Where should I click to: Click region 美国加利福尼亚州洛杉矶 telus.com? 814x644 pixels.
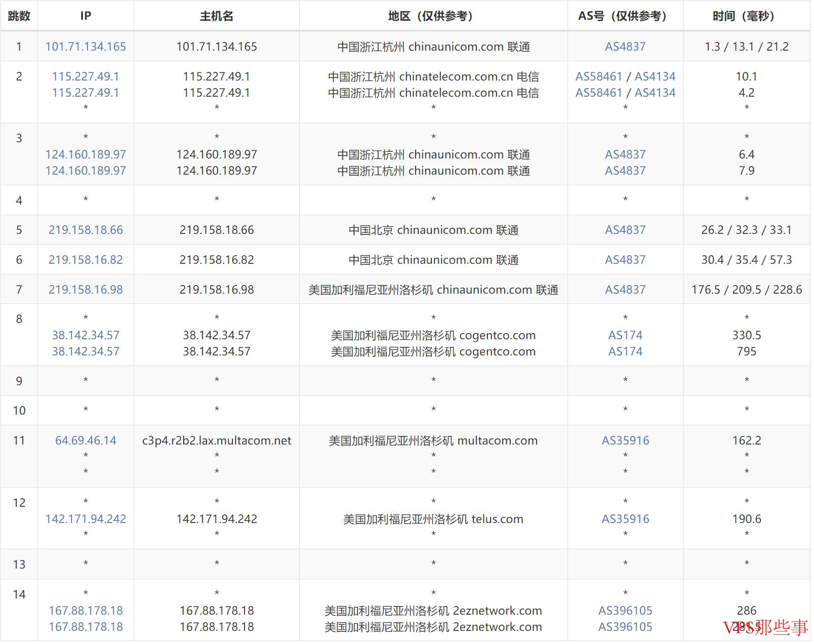pos(433,519)
